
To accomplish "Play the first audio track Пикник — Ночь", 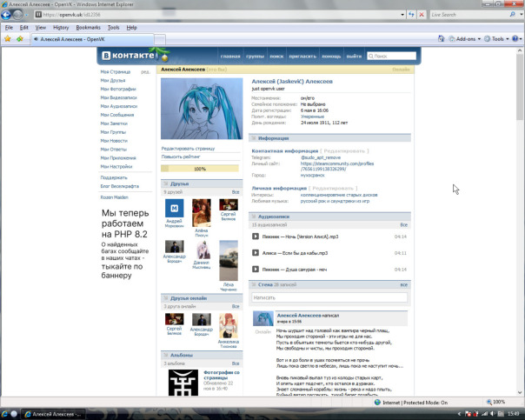I will pos(256,237).
